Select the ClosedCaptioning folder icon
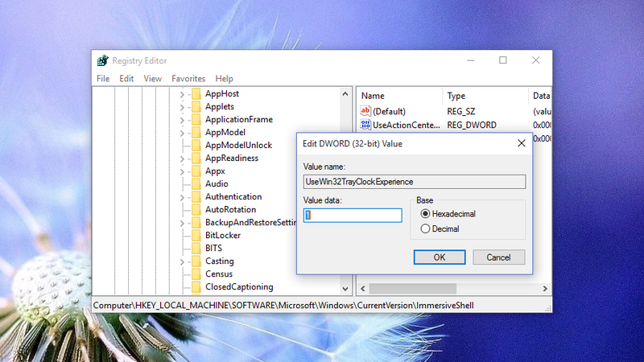Image resolution: width=644 pixels, height=362 pixels. click(x=196, y=287)
